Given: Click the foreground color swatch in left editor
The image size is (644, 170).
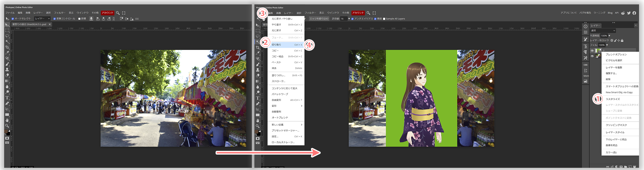Looking at the screenshot, I should tap(6, 131).
